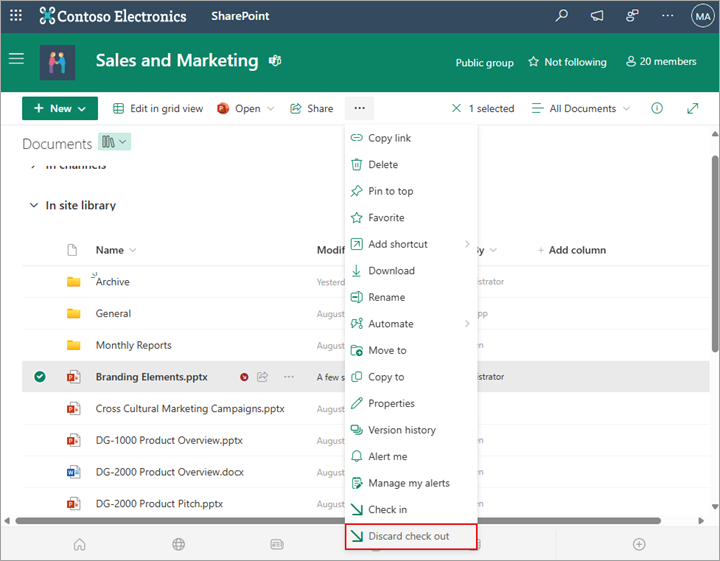Click the hamburger navigation menu icon
The width and height of the screenshot is (720, 561).
[16, 59]
